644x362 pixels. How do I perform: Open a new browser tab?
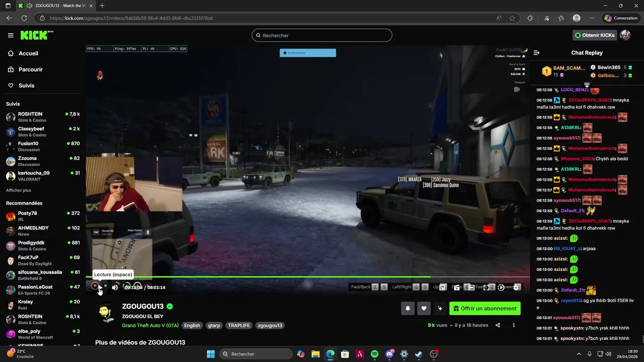(102, 6)
